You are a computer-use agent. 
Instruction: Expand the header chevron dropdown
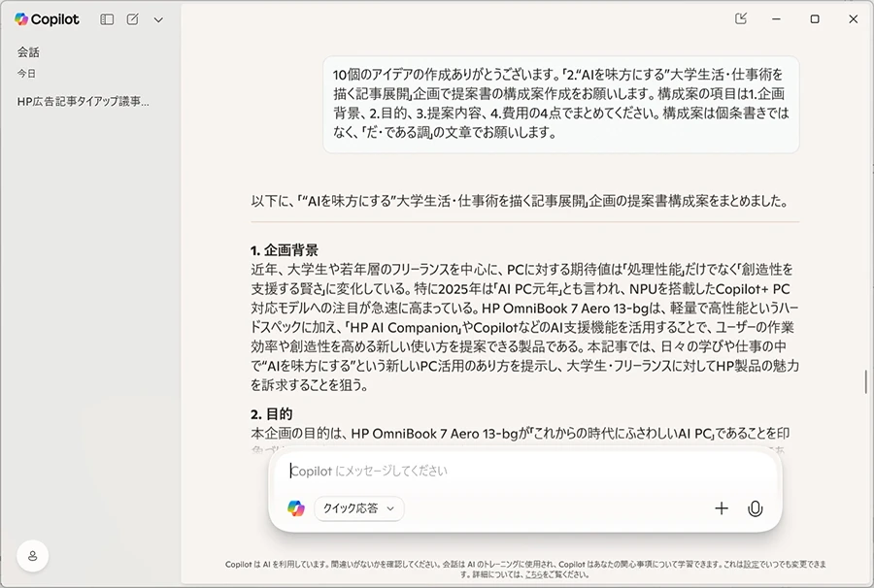click(x=158, y=20)
